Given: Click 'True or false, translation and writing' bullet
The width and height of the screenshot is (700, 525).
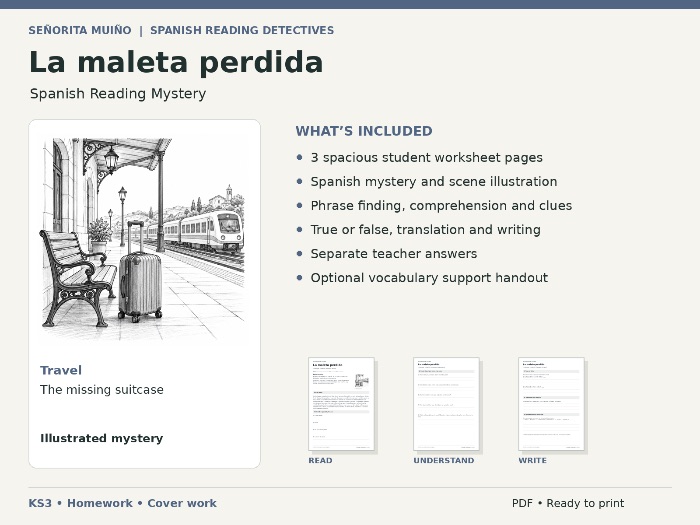Looking at the screenshot, I should pos(425,230).
